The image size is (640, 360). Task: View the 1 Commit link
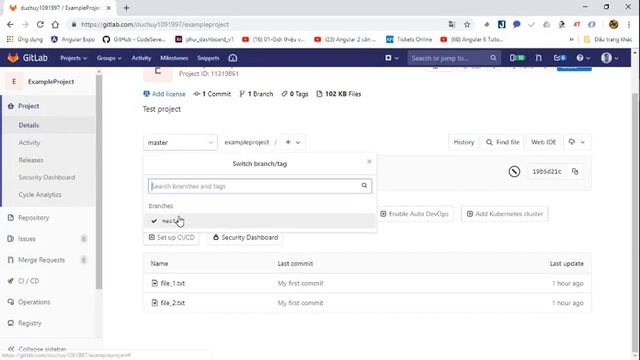(212, 94)
